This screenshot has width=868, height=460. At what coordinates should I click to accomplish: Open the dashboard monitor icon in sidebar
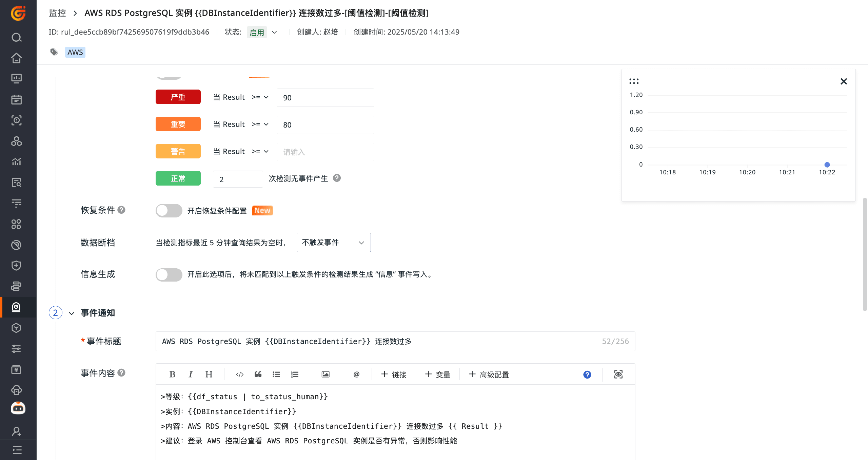(x=17, y=79)
